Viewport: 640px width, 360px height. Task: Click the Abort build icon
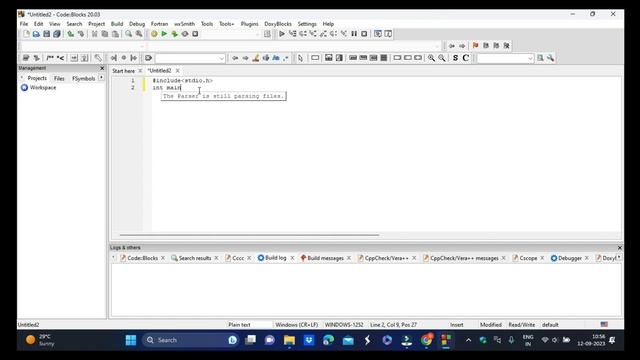[195, 34]
